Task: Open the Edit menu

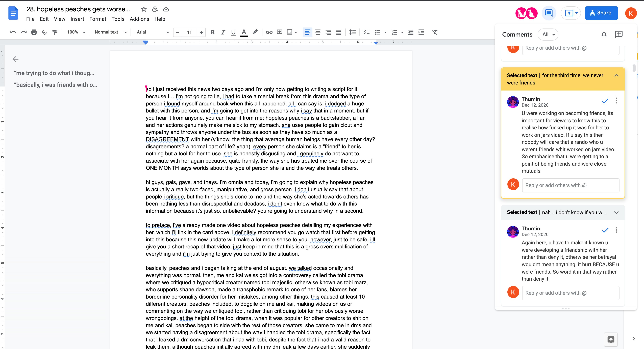Action: [44, 19]
